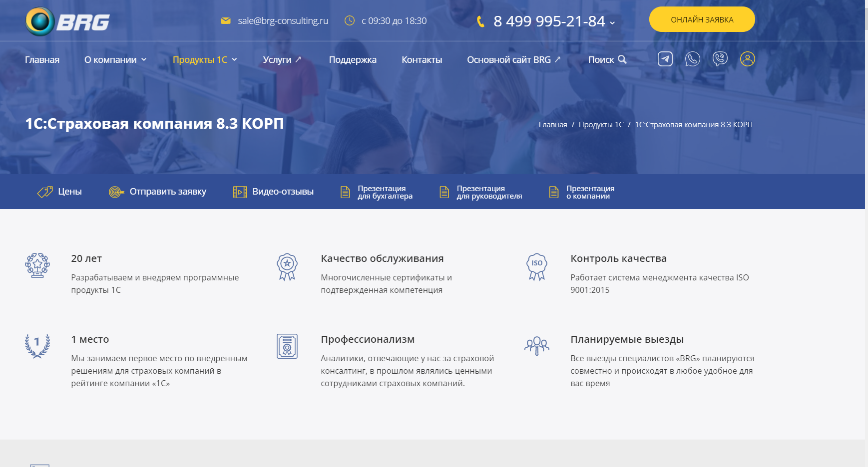Click the external arrow next to Основной сайт BRG
Screen dimensions: 868x467
pos(557,59)
